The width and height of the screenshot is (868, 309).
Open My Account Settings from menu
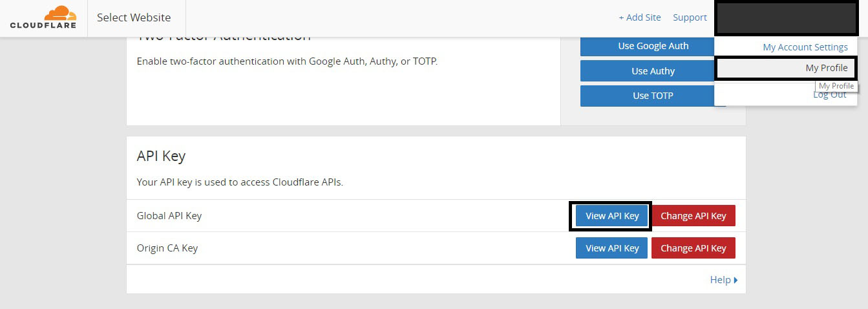pos(805,47)
